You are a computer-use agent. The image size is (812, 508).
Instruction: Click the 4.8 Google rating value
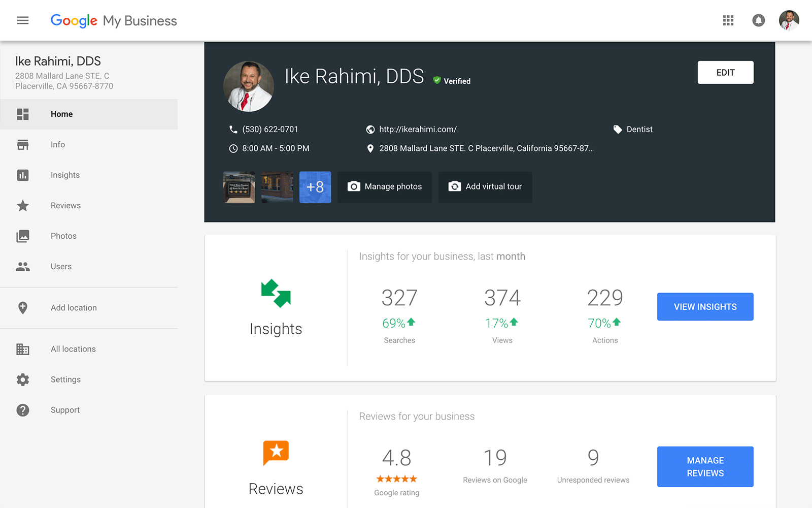click(396, 458)
